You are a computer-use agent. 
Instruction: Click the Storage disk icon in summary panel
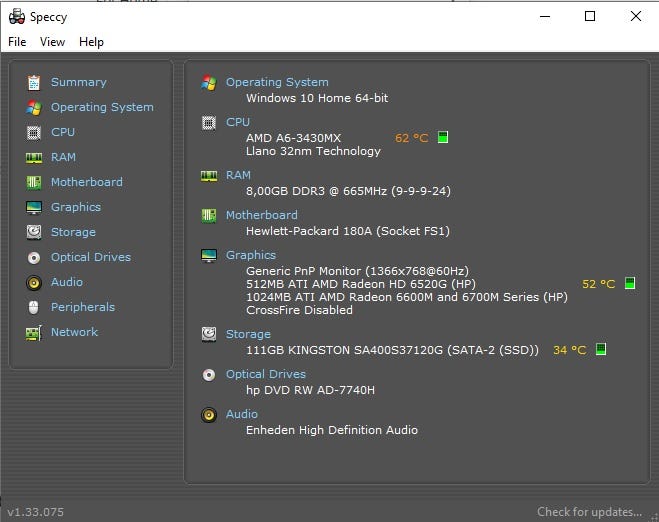pos(209,335)
